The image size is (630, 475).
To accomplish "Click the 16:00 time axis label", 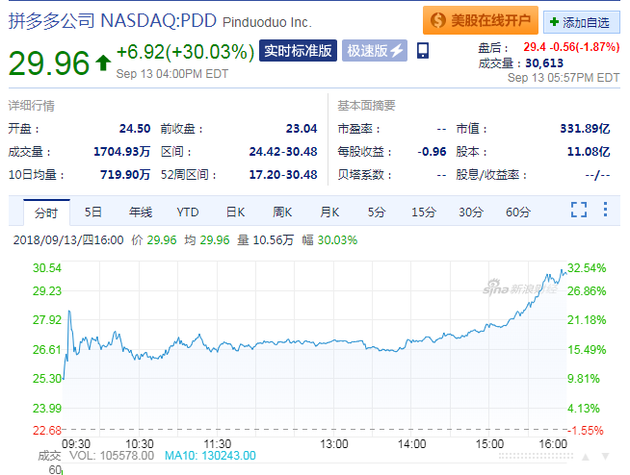I will point(553,444).
